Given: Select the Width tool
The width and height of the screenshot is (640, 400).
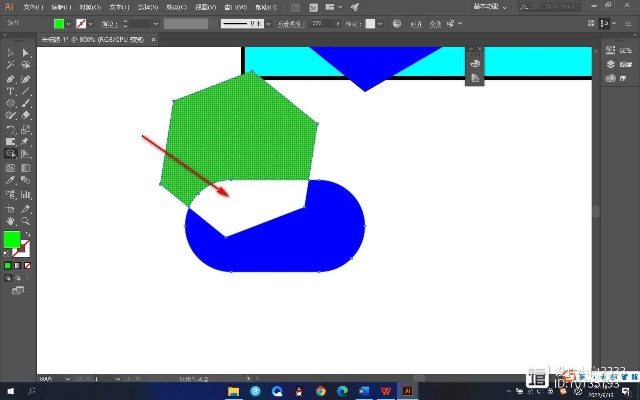Looking at the screenshot, I should [10, 142].
